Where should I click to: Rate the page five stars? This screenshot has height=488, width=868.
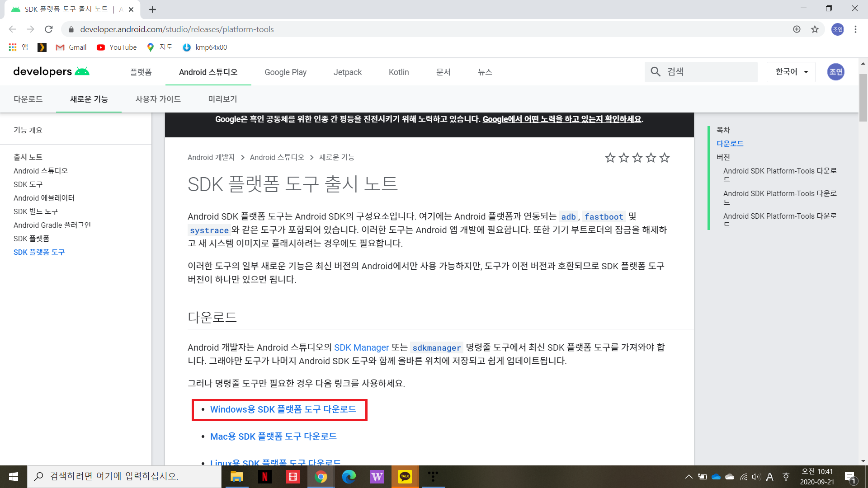[x=665, y=158]
